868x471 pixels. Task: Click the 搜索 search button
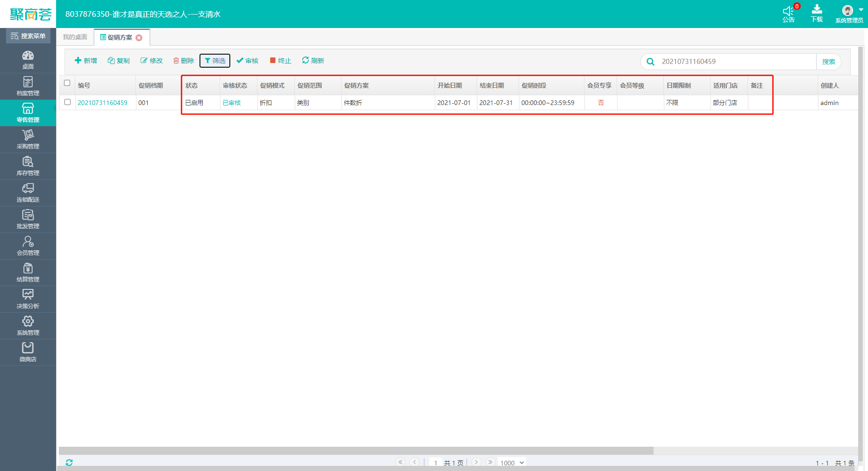click(x=829, y=62)
